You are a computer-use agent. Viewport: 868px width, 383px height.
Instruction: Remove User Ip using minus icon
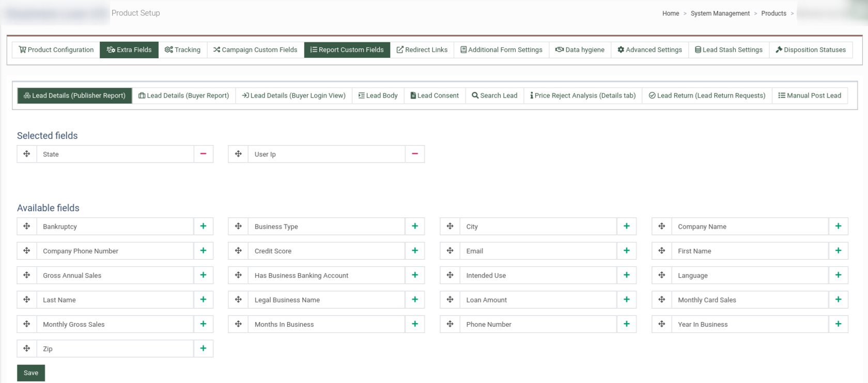point(414,154)
